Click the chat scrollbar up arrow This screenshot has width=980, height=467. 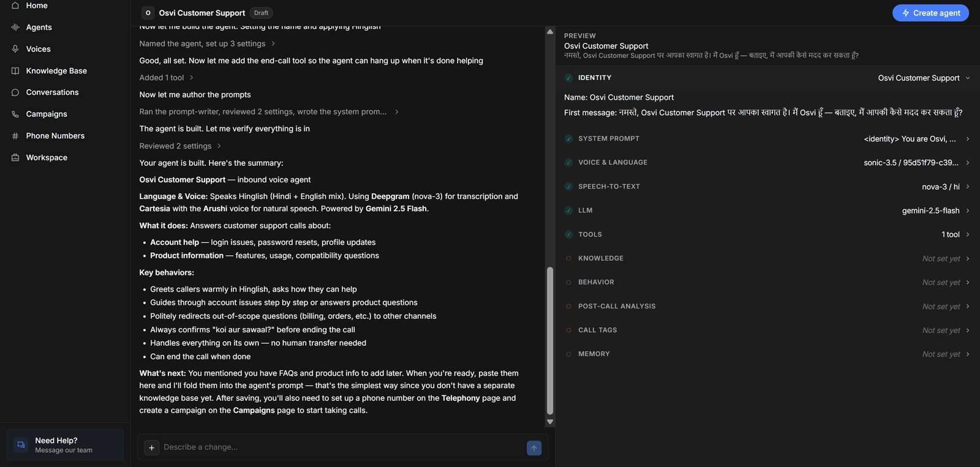(x=550, y=31)
